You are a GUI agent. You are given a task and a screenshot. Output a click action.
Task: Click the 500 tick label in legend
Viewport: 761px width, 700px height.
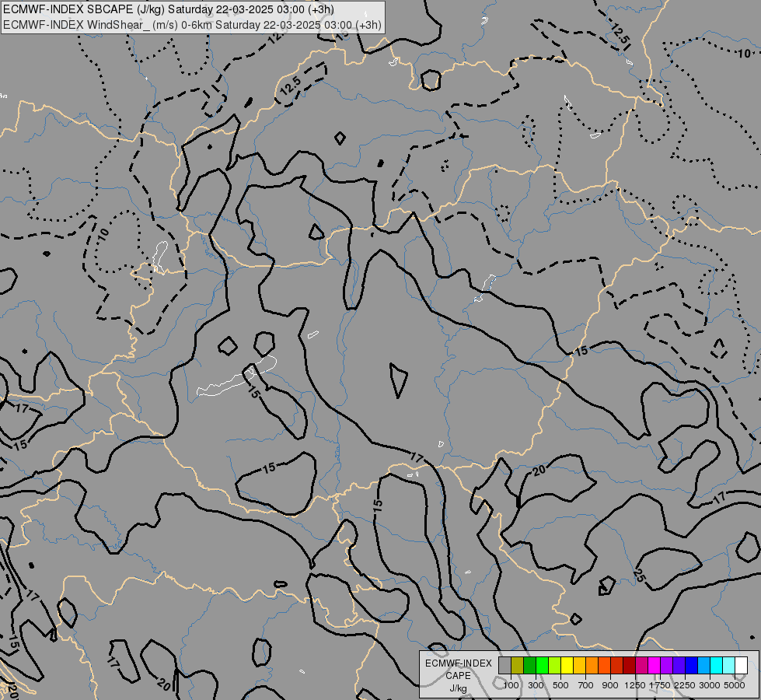coord(560,685)
